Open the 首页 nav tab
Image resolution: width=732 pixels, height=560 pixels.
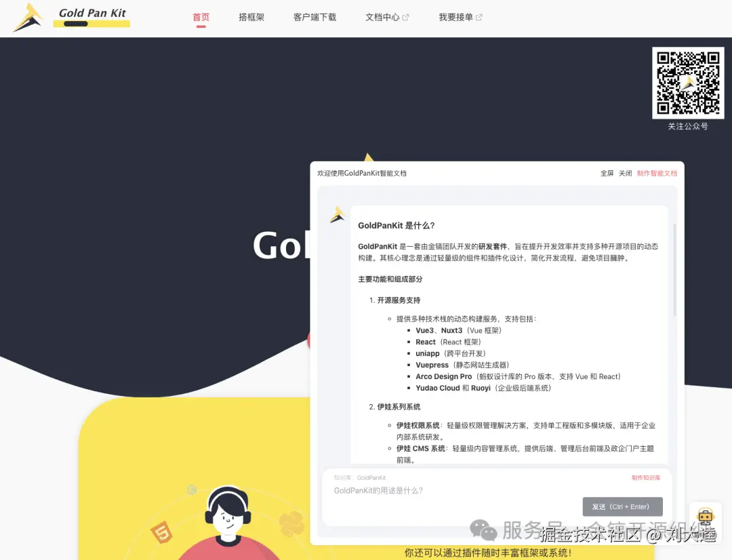coord(201,17)
